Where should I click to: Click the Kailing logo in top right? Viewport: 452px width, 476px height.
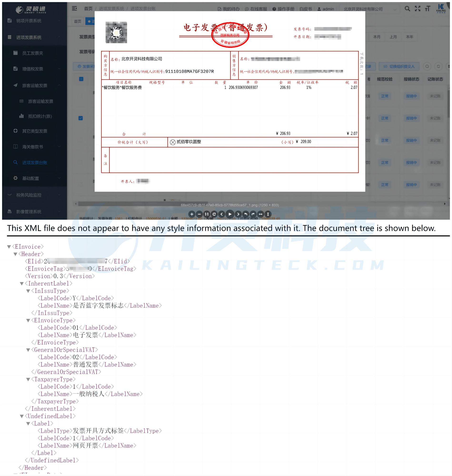(x=441, y=9)
